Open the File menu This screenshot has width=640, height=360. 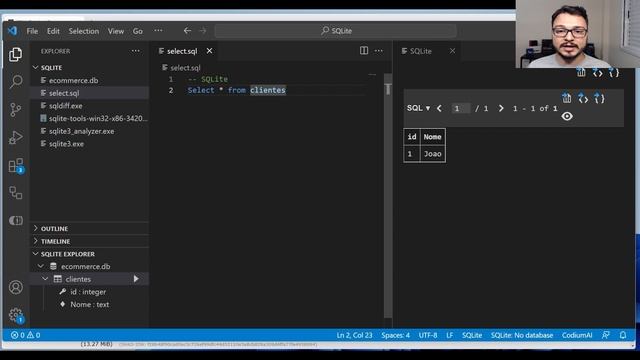(x=32, y=31)
